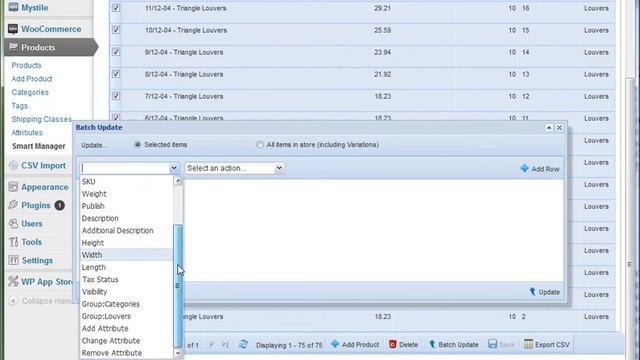
Task: Select All items in store radio button
Action: tap(260, 144)
